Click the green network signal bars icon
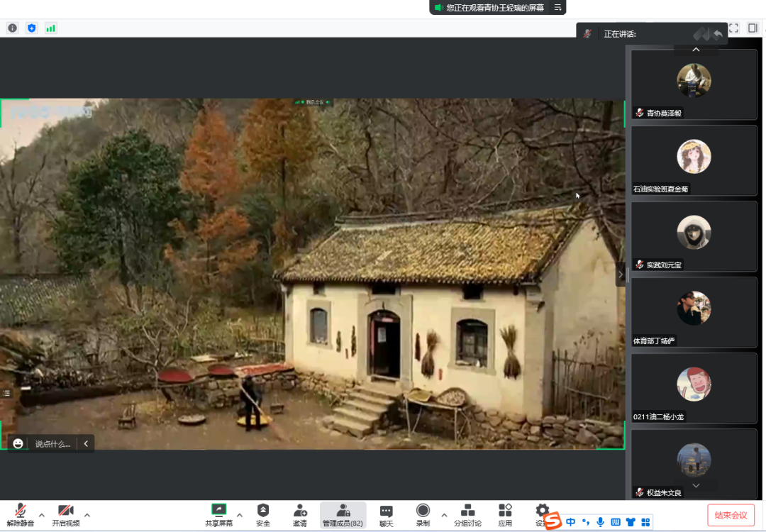Image resolution: width=766 pixels, height=532 pixels. coord(50,28)
